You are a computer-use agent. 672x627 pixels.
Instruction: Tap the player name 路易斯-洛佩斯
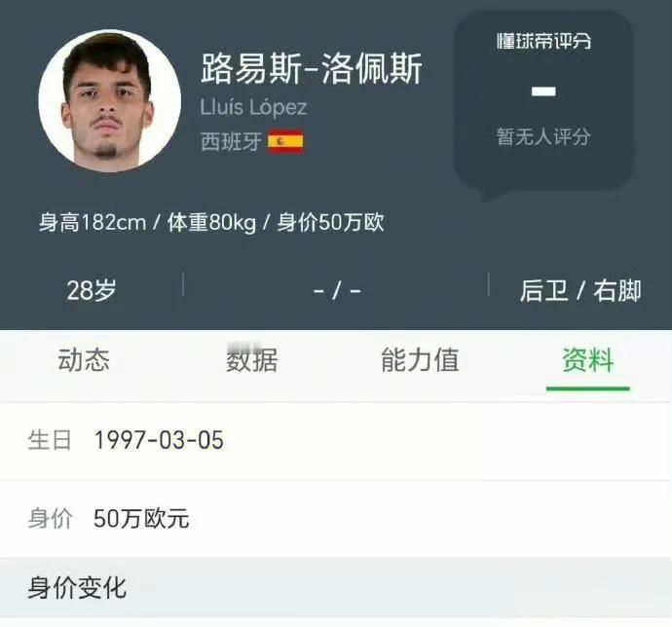(x=312, y=68)
